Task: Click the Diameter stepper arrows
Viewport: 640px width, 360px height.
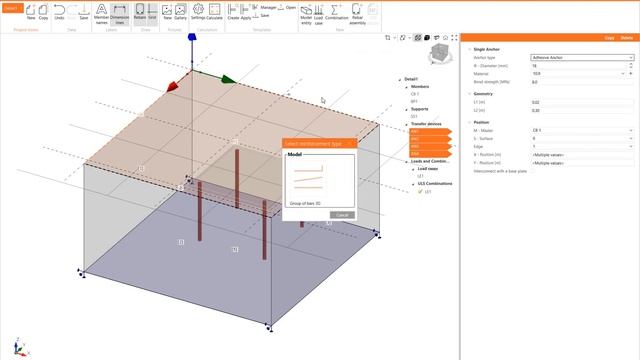Action: tap(631, 65)
